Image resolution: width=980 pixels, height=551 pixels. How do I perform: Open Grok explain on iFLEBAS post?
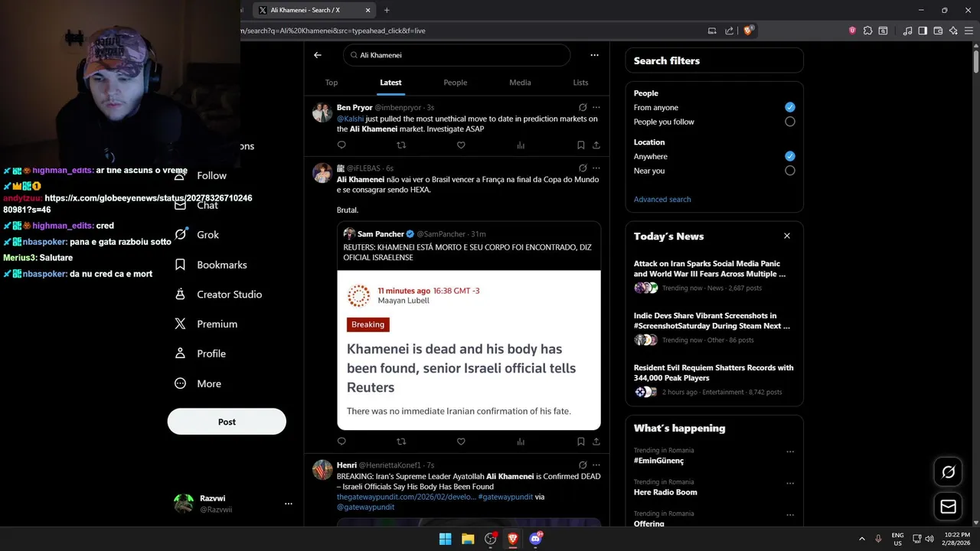click(583, 168)
